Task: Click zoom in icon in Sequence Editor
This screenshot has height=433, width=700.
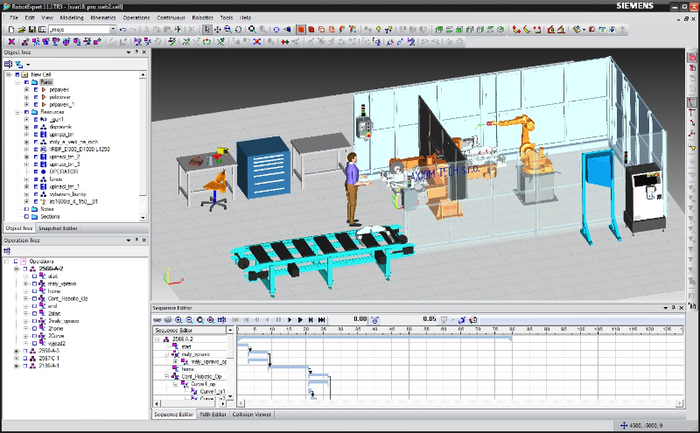Action: 179,319
